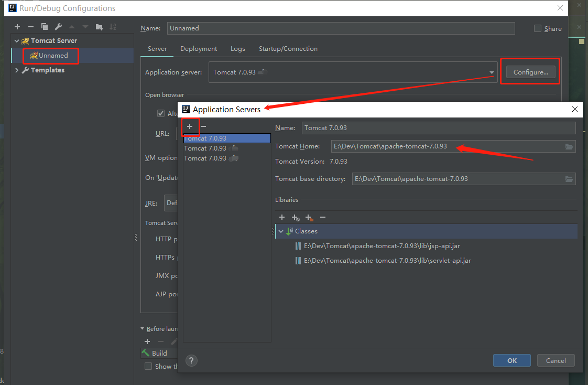The width and height of the screenshot is (588, 385).
Task: Open edit defaults wrench icon in toolbar
Action: click(x=58, y=27)
